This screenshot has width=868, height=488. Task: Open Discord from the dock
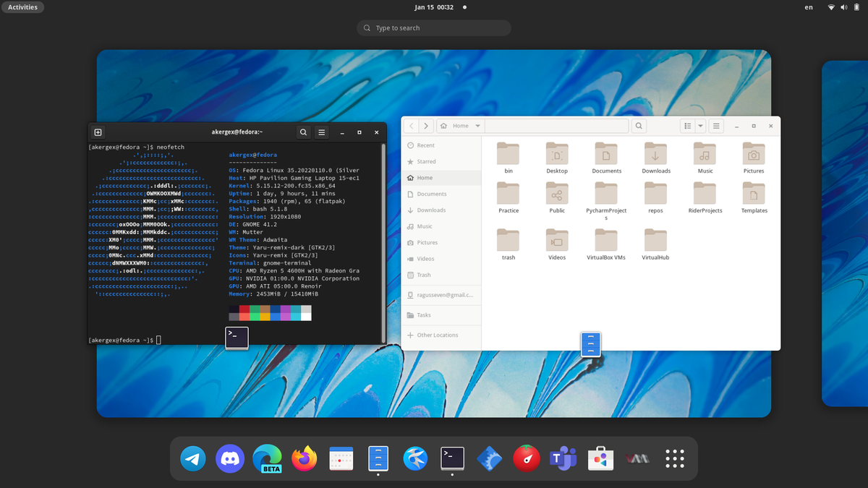pos(230,458)
